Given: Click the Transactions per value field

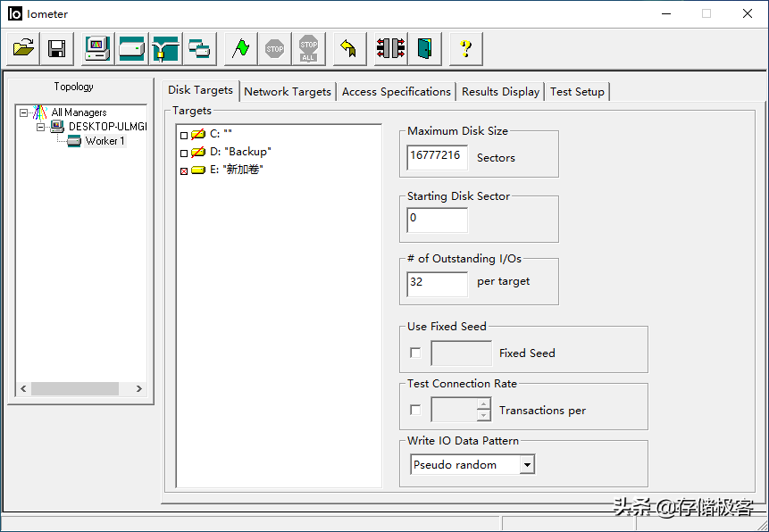Looking at the screenshot, I should point(454,410).
